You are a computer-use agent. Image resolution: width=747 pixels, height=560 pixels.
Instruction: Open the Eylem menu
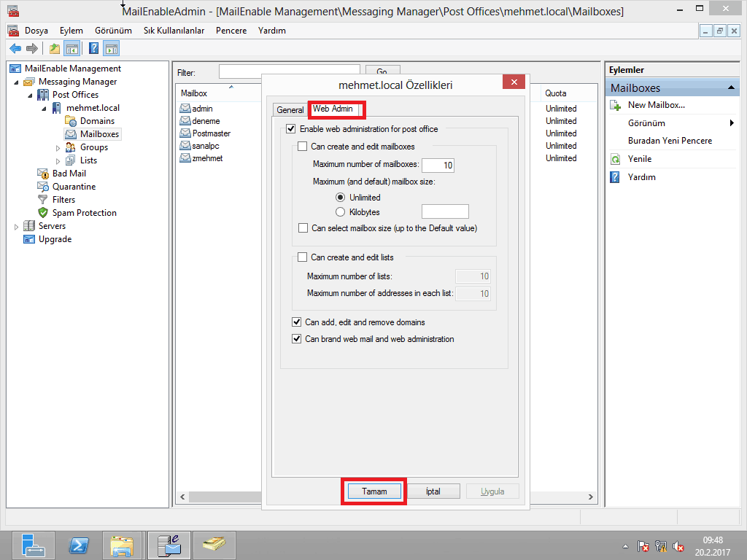point(71,31)
